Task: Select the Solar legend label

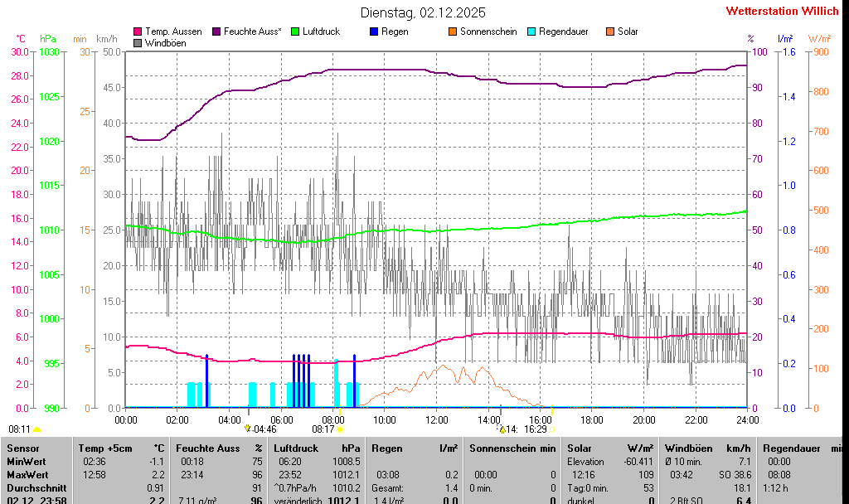Action: [628, 31]
